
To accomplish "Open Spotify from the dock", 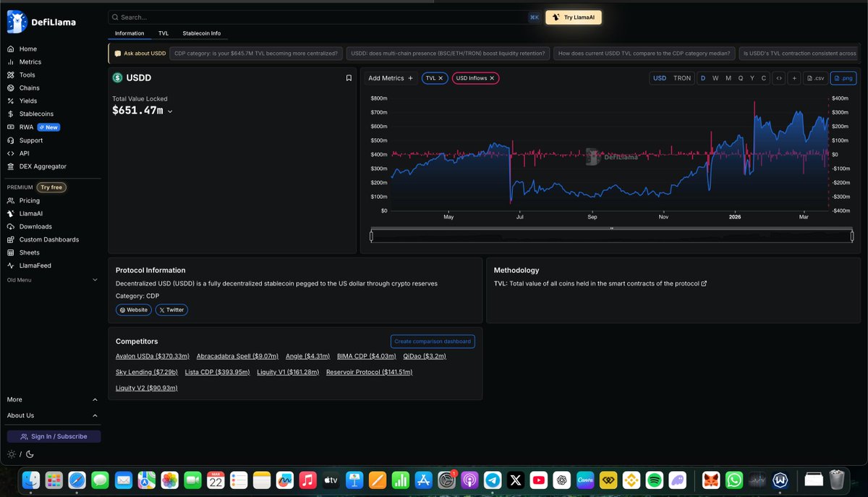I will click(x=653, y=480).
